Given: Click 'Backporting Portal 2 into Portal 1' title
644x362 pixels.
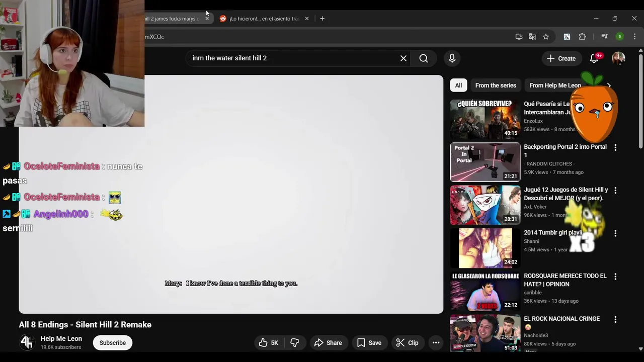Looking at the screenshot, I should coord(566,151).
